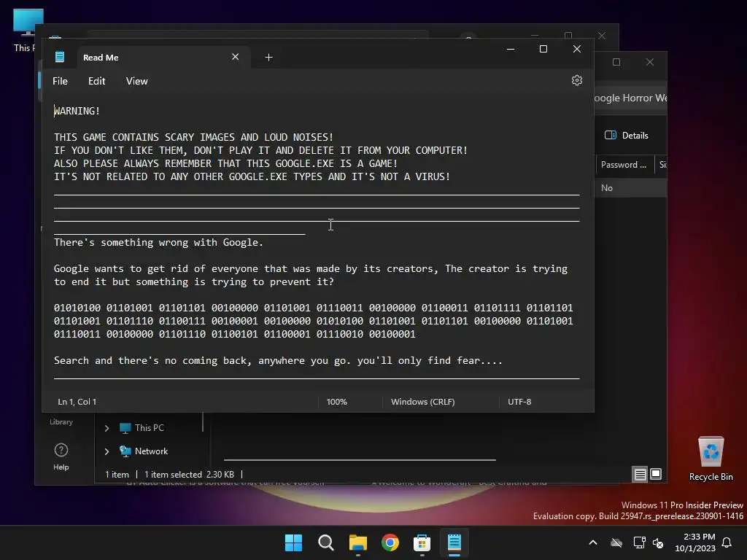Screen dimensions: 747x560
Task: Switch to details list view icon
Action: pyautogui.click(x=640, y=474)
